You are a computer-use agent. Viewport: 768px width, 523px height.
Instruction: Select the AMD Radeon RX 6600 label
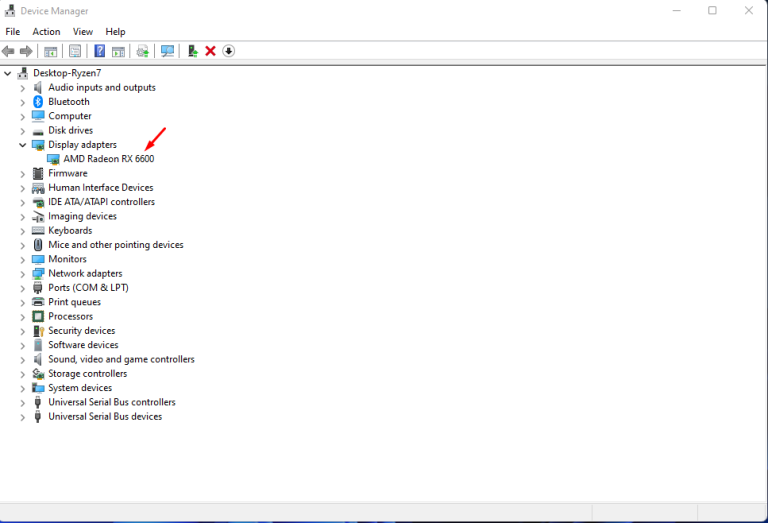[109, 159]
